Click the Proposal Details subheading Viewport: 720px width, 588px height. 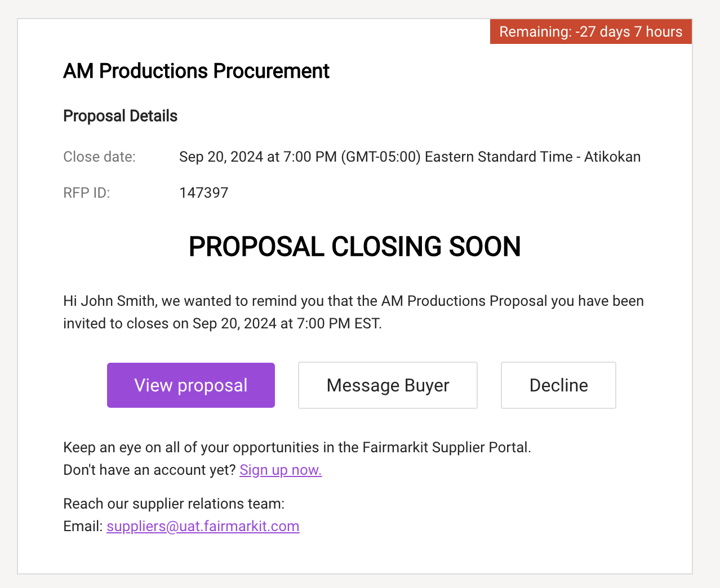pyautogui.click(x=120, y=116)
